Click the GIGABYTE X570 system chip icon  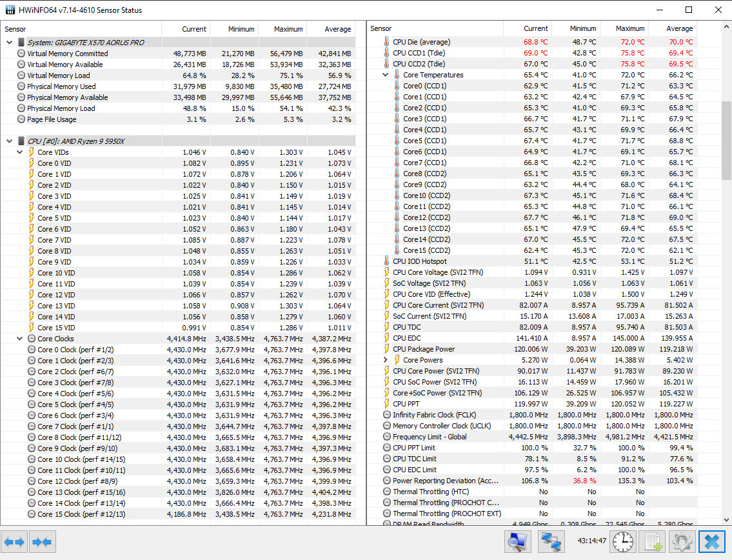coord(21,42)
